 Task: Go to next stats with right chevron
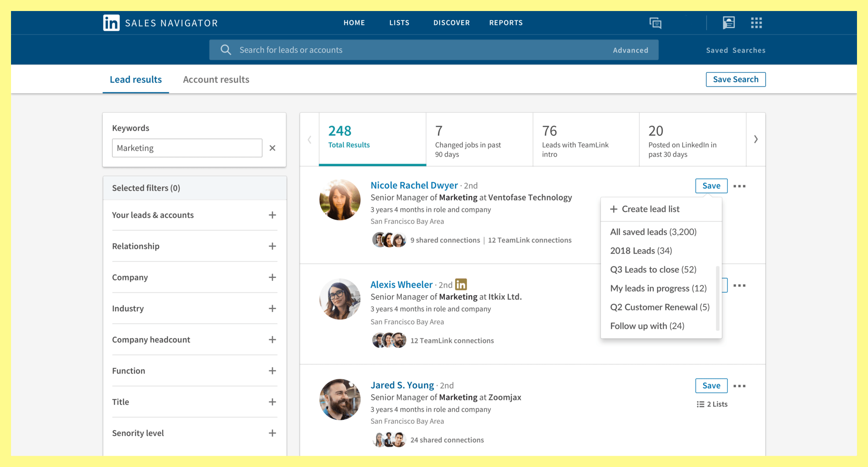[756, 139]
